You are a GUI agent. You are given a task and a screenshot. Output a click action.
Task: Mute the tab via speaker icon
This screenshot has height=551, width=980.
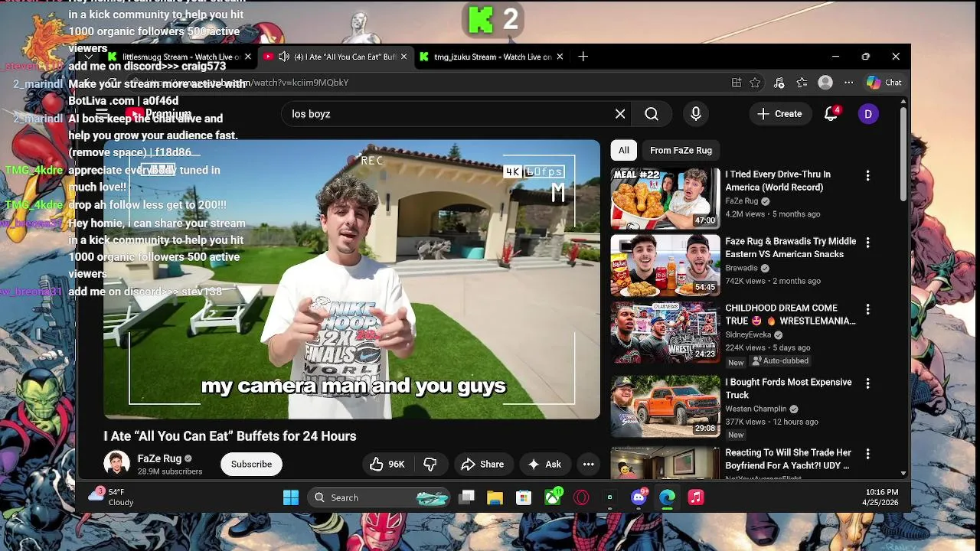point(284,57)
